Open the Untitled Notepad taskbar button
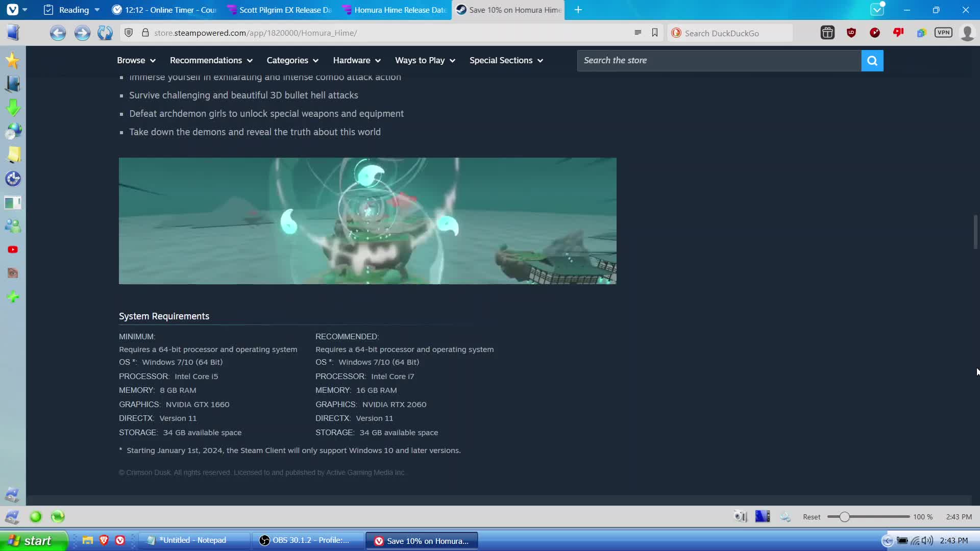Image resolution: width=980 pixels, height=551 pixels. [x=193, y=540]
